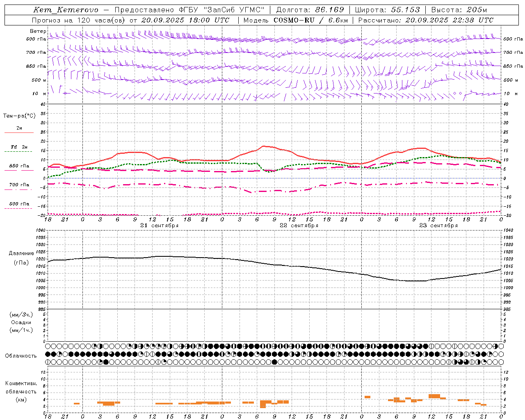Select the latitude value Широта: 55.153
This screenshot has height=420, width=525.
[387, 10]
